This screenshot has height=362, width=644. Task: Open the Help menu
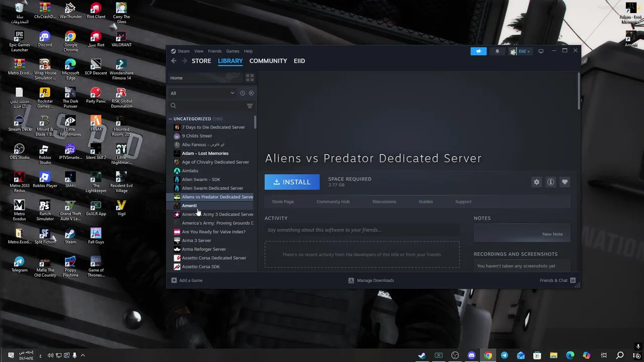[248, 51]
